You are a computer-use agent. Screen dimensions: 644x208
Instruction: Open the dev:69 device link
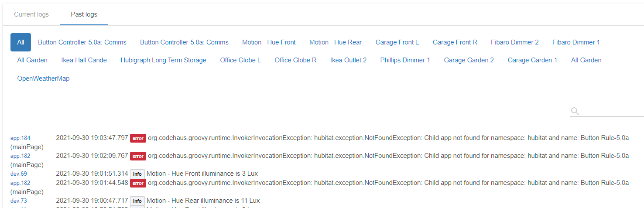pyautogui.click(x=19, y=174)
